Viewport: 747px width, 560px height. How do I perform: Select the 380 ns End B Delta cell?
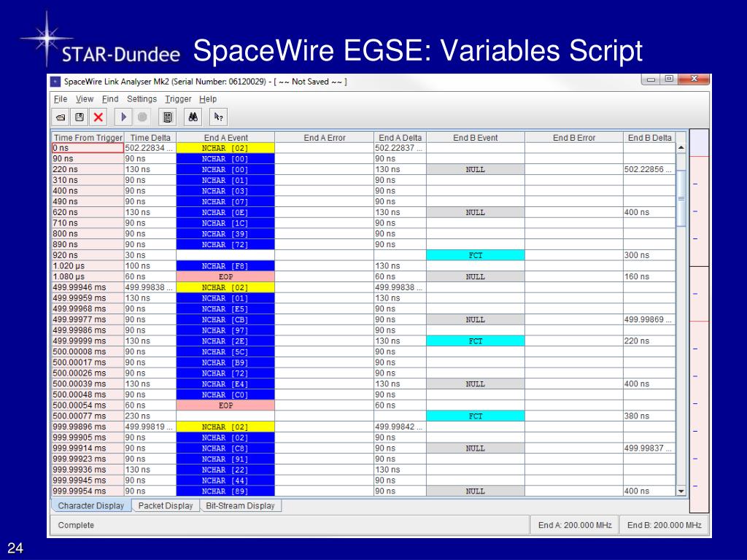pyautogui.click(x=649, y=416)
